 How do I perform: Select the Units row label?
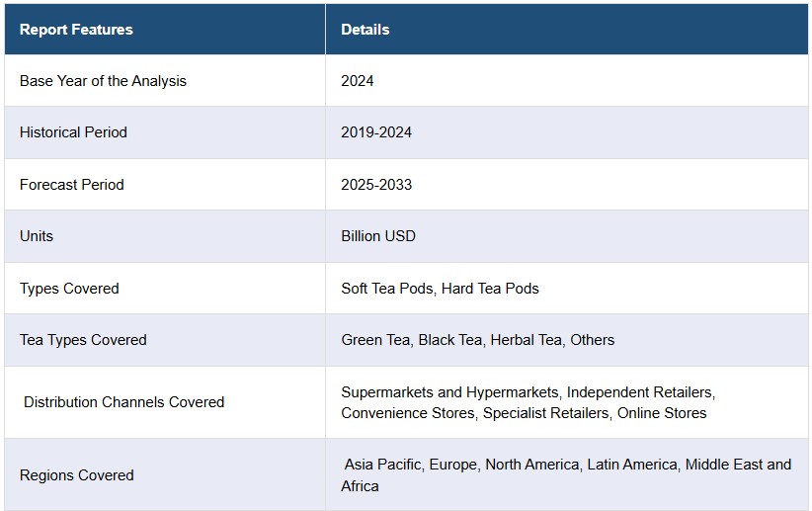coord(37,236)
